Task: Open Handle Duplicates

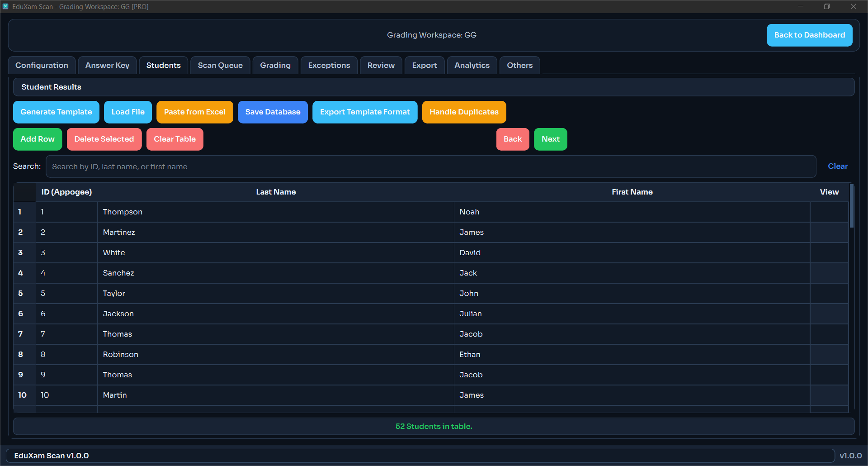Action: click(x=464, y=112)
